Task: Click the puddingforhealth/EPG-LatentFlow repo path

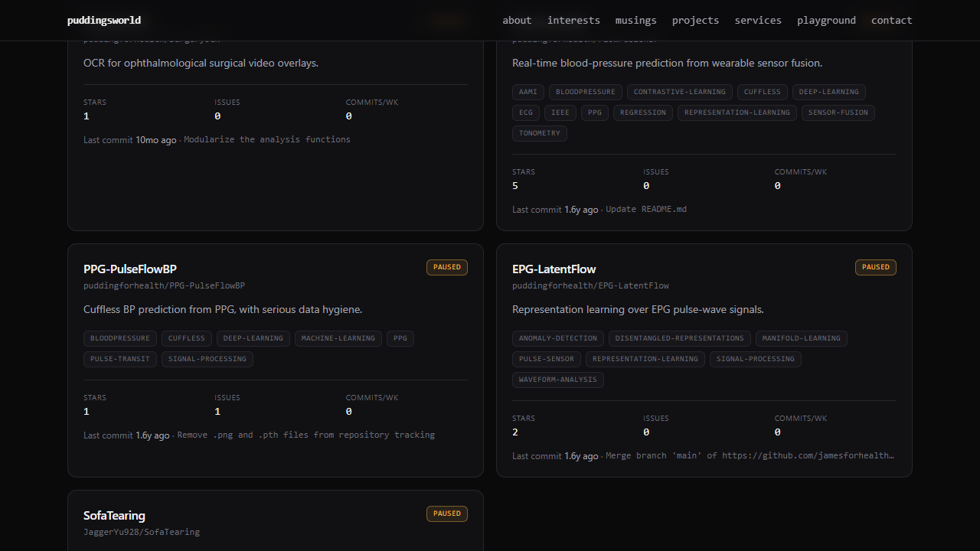Action: tap(591, 285)
